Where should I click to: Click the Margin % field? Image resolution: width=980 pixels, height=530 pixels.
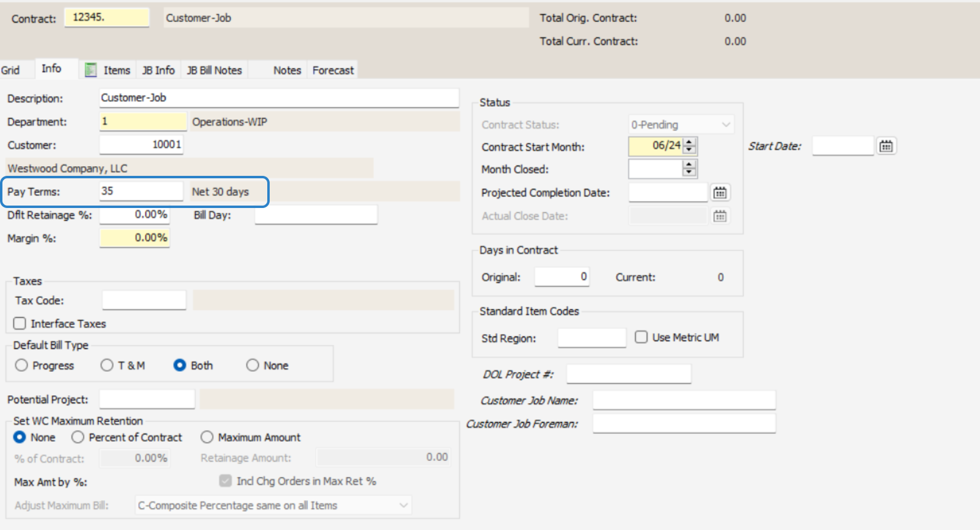(135, 238)
